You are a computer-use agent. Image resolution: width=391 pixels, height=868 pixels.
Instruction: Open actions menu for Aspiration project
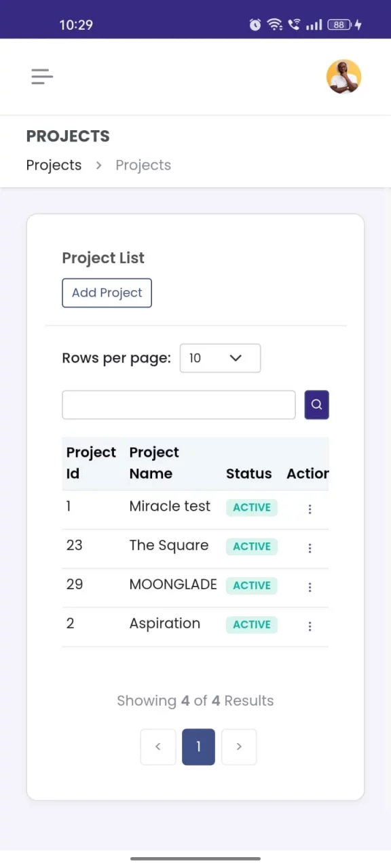(310, 627)
